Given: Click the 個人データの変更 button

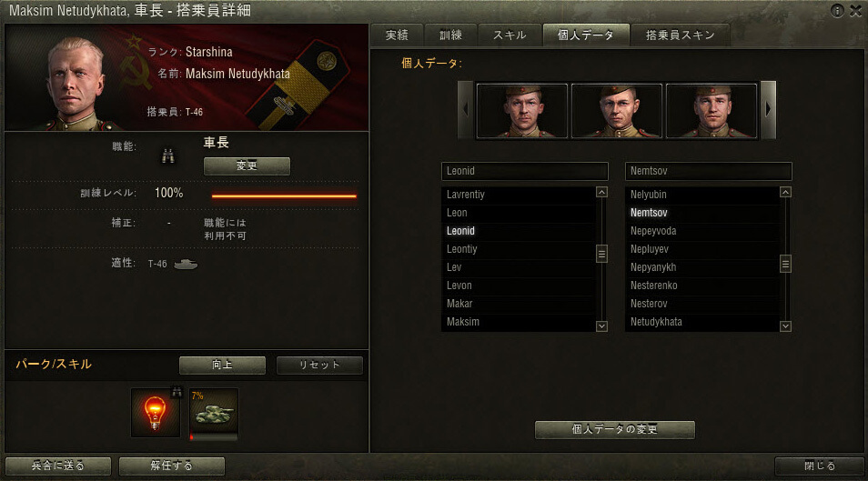Looking at the screenshot, I should click(x=614, y=429).
